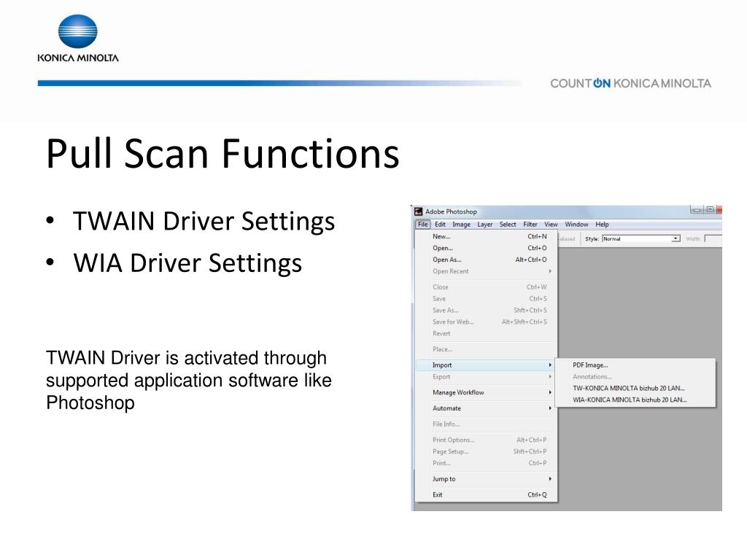
Task: Choose Save for Web... menu entry
Action: pyautogui.click(x=487, y=322)
